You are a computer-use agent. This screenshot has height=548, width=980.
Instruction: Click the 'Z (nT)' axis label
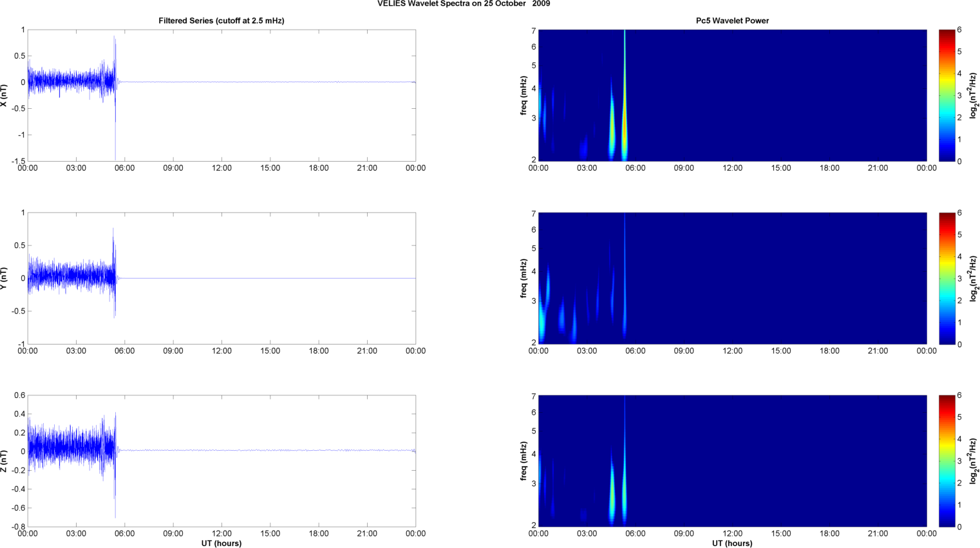click(4, 461)
